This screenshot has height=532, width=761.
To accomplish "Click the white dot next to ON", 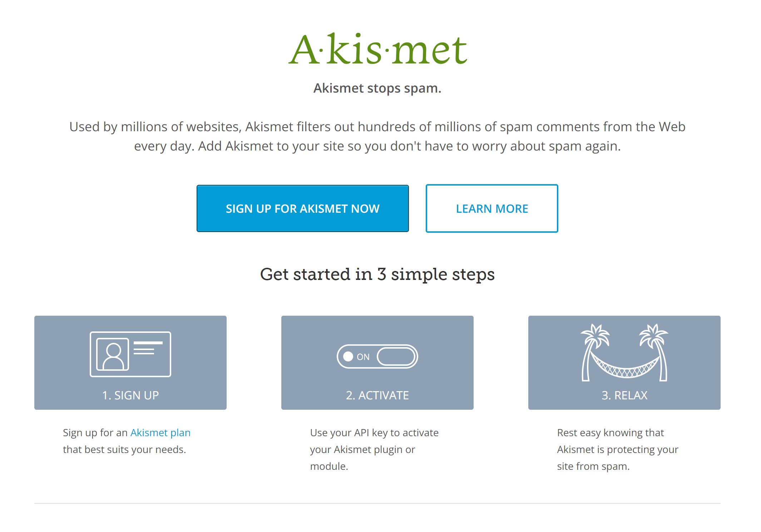I will pyautogui.click(x=348, y=356).
